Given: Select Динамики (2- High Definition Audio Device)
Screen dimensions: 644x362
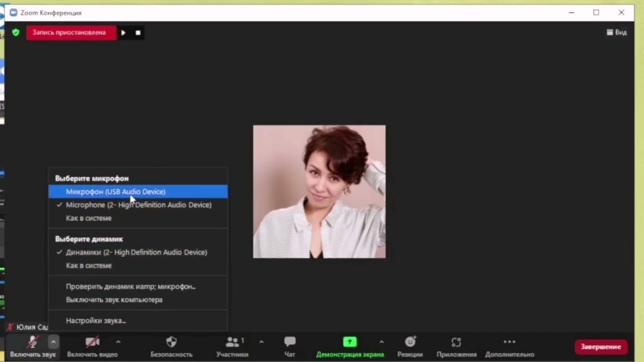Looking at the screenshot, I should [x=138, y=252].
